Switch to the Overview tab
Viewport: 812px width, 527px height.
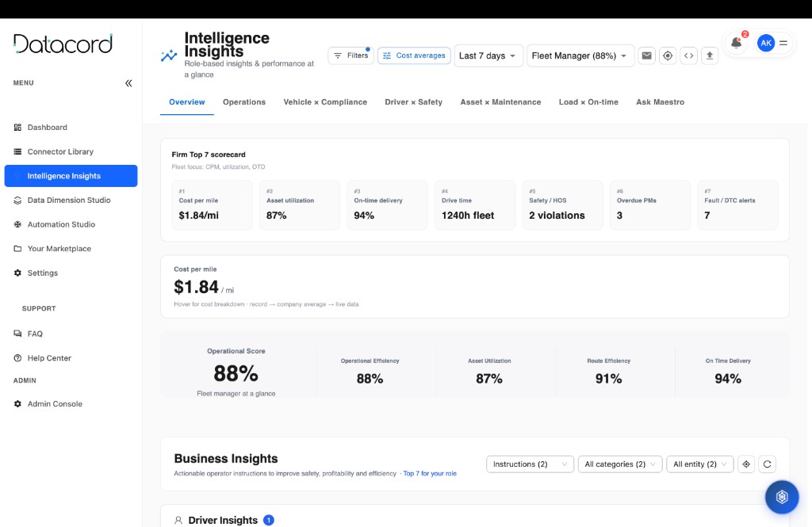(187, 102)
